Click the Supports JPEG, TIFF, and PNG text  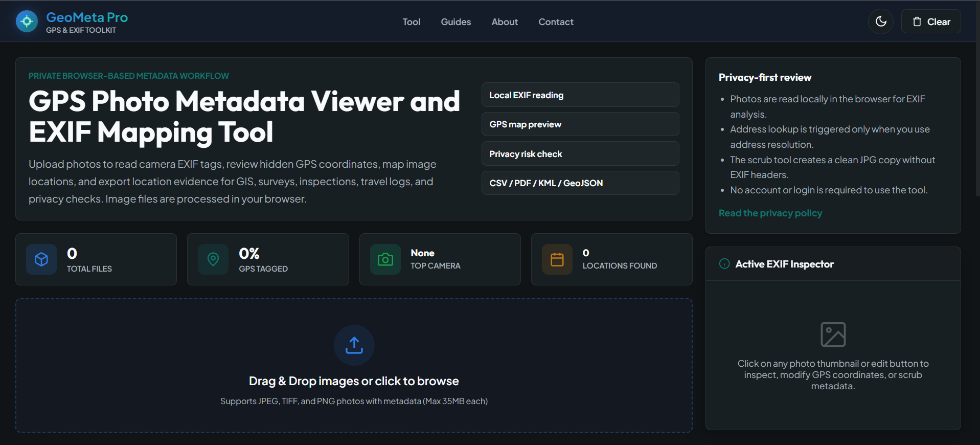[x=354, y=402]
